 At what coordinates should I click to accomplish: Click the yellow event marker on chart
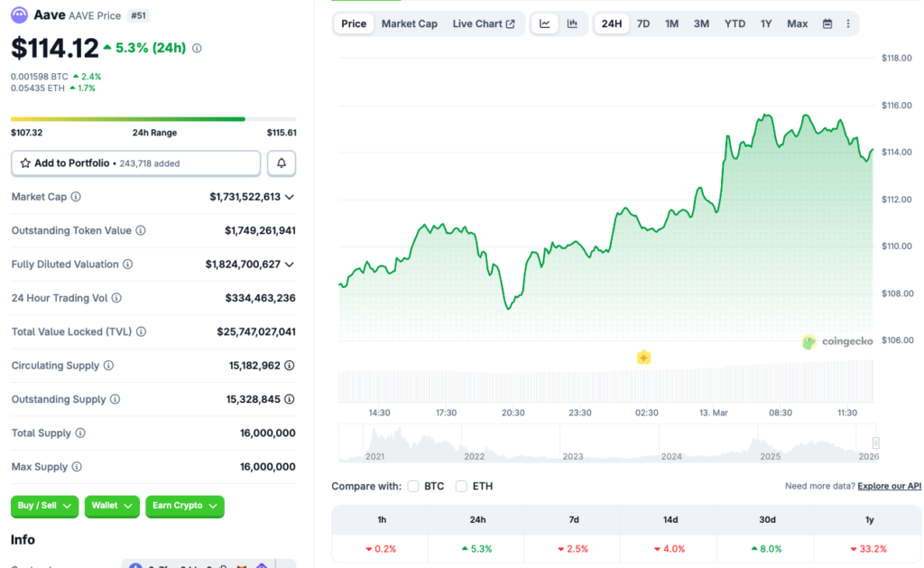coord(643,358)
